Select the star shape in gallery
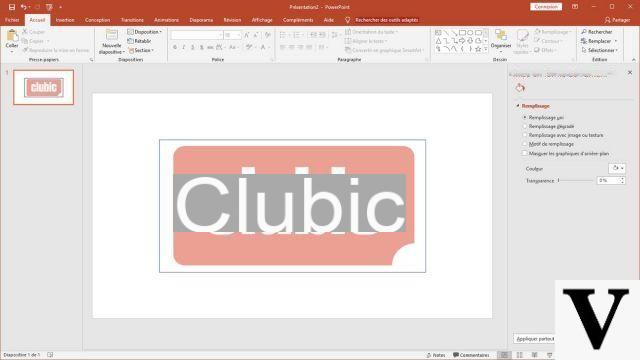The image size is (640, 360). (478, 49)
